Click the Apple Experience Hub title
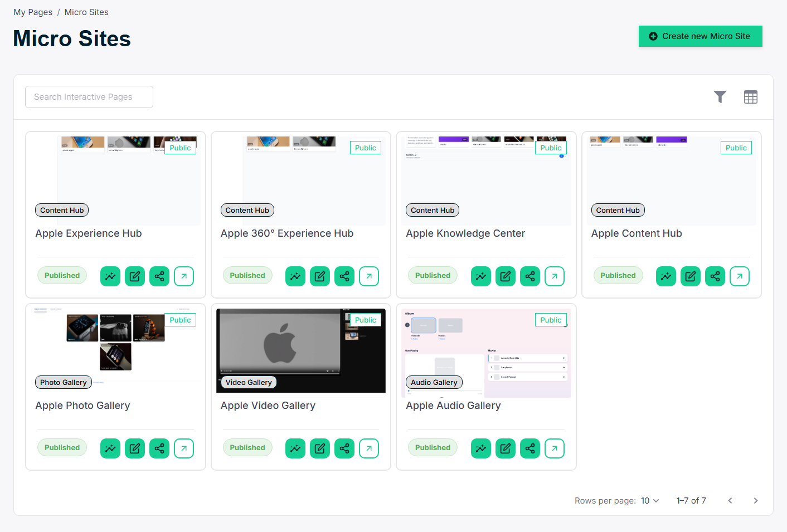Screen dimensions: 787x532 pos(89,233)
